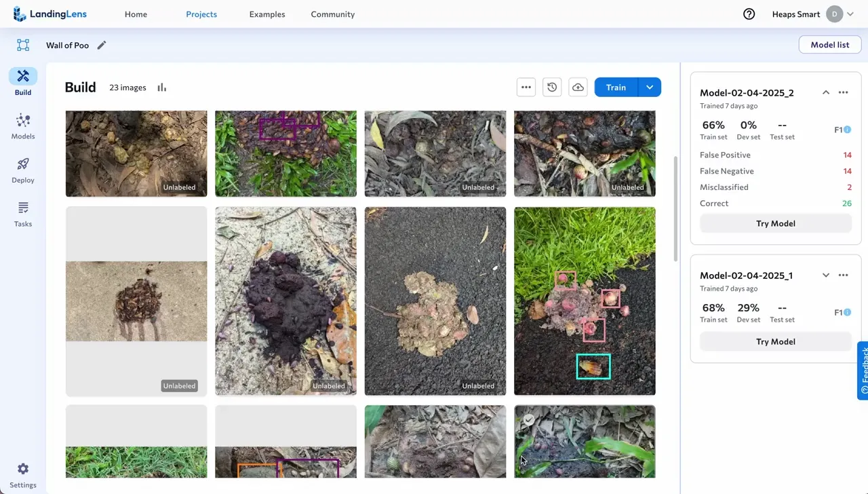
Task: Open the Tasks sidebar item
Action: click(23, 214)
